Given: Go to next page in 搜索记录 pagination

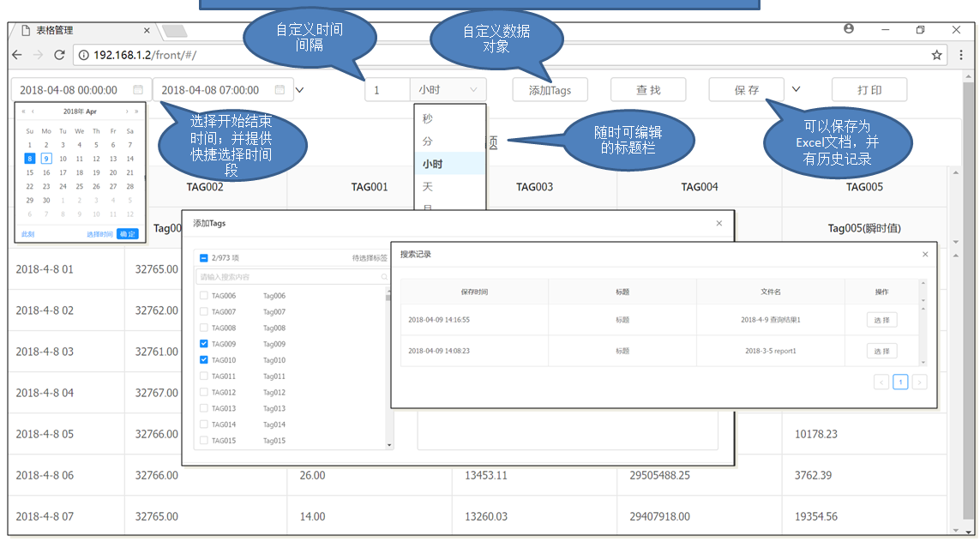Looking at the screenshot, I should click(919, 382).
